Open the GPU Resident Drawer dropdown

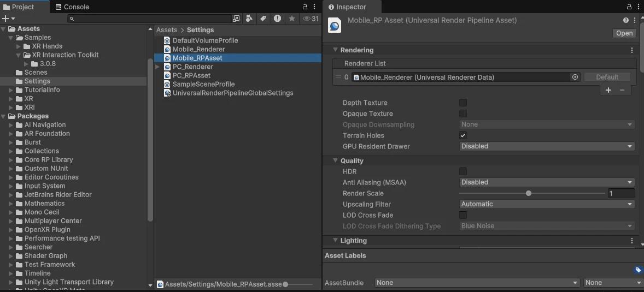click(547, 146)
